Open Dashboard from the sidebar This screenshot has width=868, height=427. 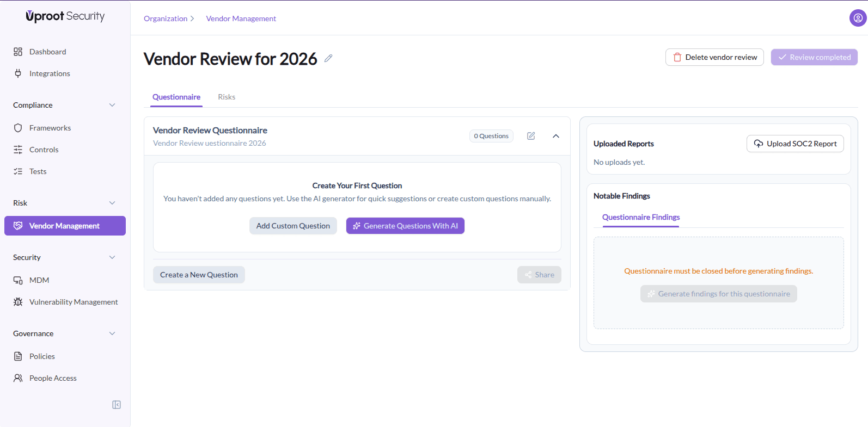[47, 52]
